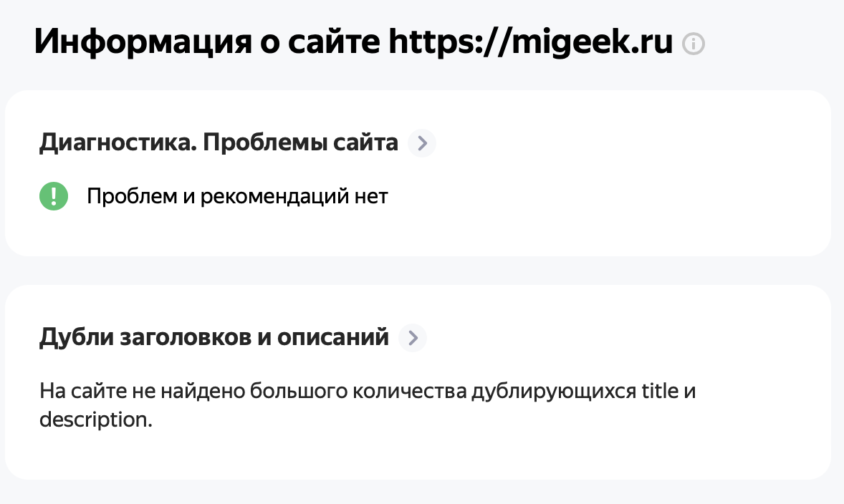Click the word Диагностика in first card heading
Screen dimensions: 844x504
pos(118,142)
